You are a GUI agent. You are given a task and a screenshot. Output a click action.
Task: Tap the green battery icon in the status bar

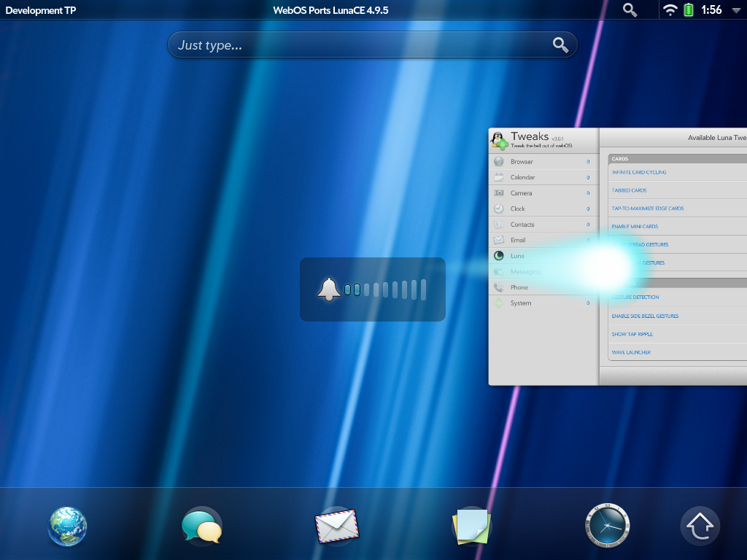tap(689, 10)
